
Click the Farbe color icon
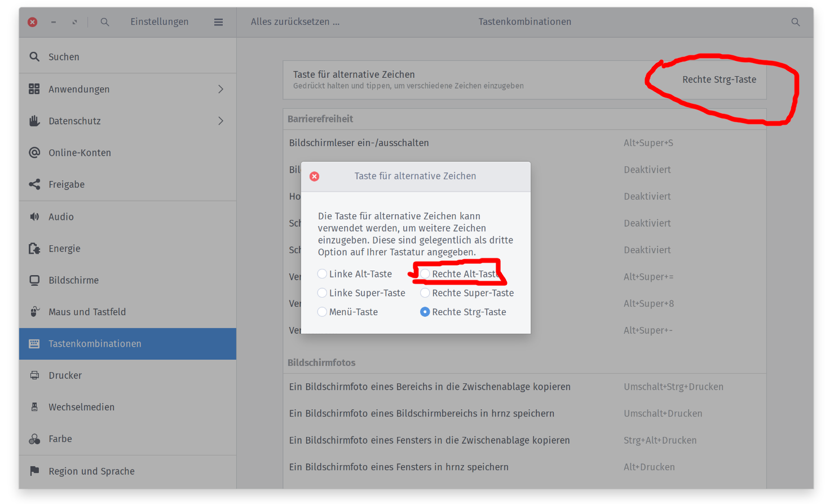[x=34, y=439]
